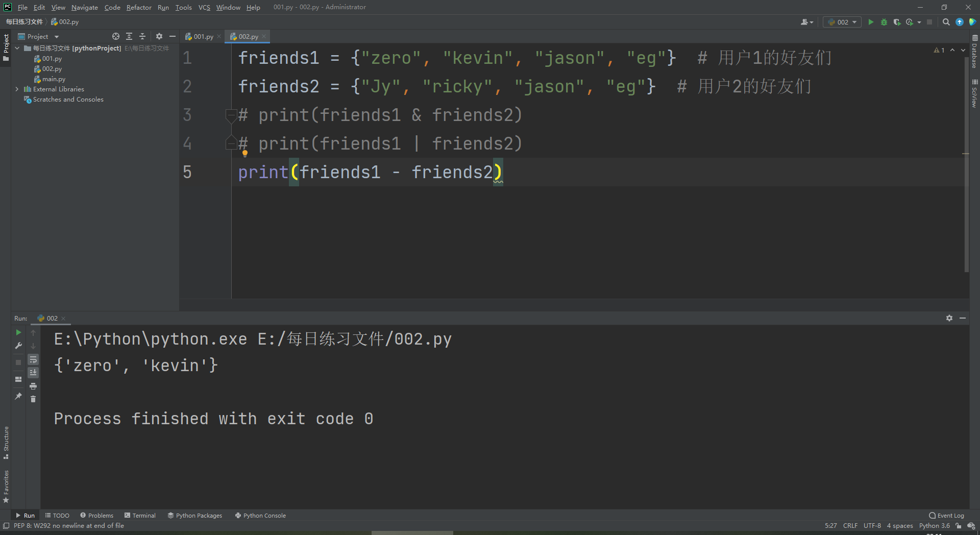Start debugging with the green bug icon
980x535 pixels.
coord(884,22)
